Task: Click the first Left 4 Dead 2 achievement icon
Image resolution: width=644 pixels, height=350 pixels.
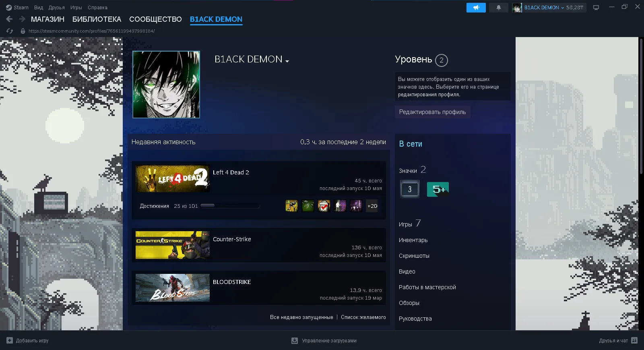Action: (x=292, y=206)
